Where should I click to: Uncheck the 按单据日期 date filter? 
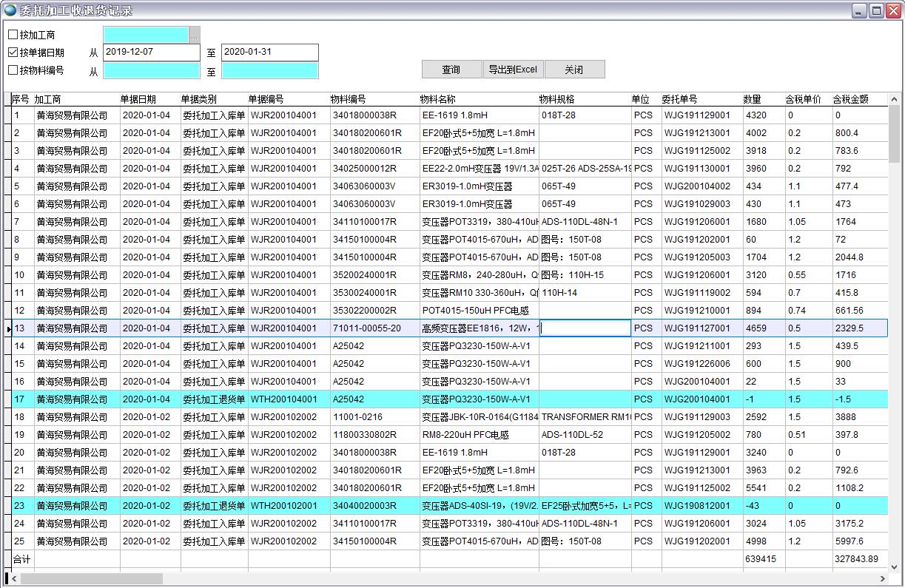pyautogui.click(x=12, y=52)
